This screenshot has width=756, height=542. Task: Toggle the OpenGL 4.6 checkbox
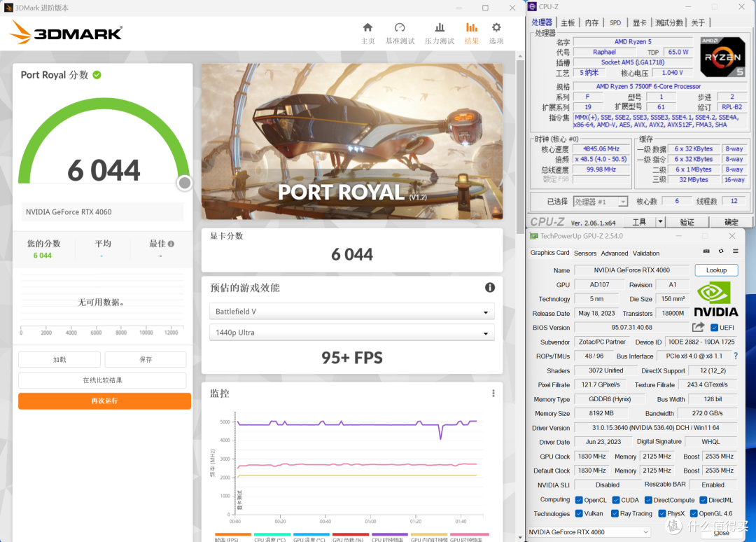694,513
